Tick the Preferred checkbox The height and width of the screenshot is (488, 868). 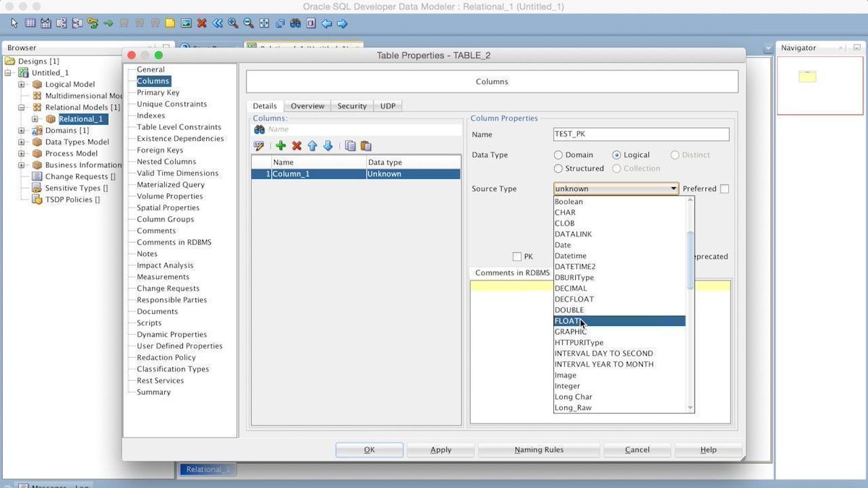[725, 189]
